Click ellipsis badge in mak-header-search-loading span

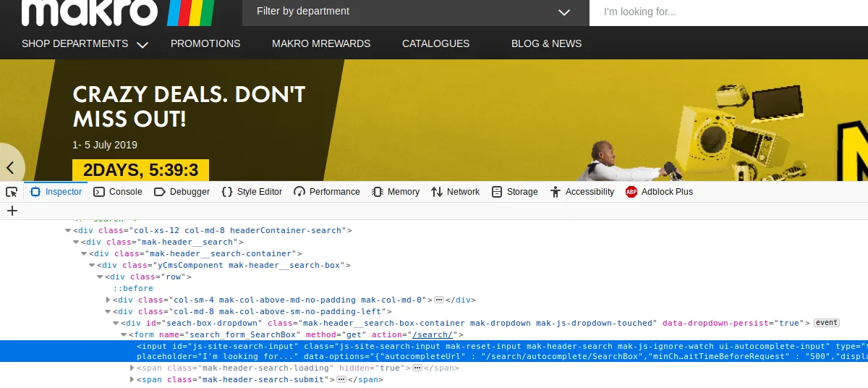(418, 368)
